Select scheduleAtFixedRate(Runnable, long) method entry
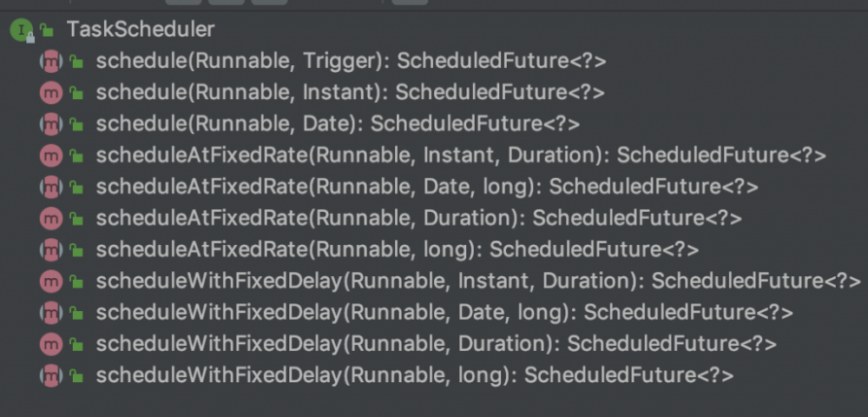 [x=397, y=249]
